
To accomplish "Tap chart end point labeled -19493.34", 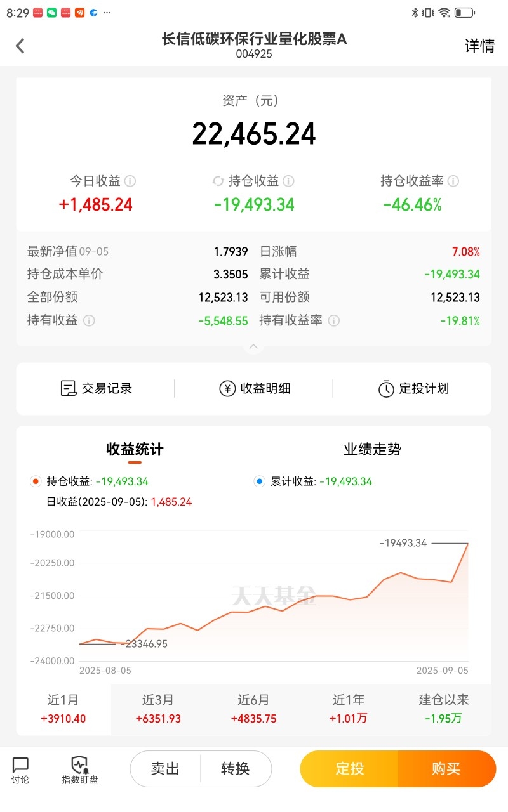I will click(x=468, y=544).
